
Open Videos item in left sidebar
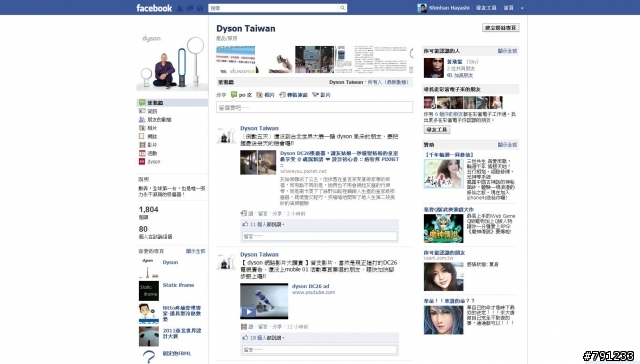pos(148,145)
